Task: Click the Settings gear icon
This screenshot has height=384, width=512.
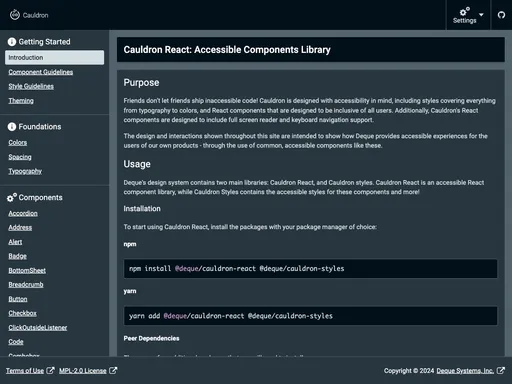Action: [464, 12]
